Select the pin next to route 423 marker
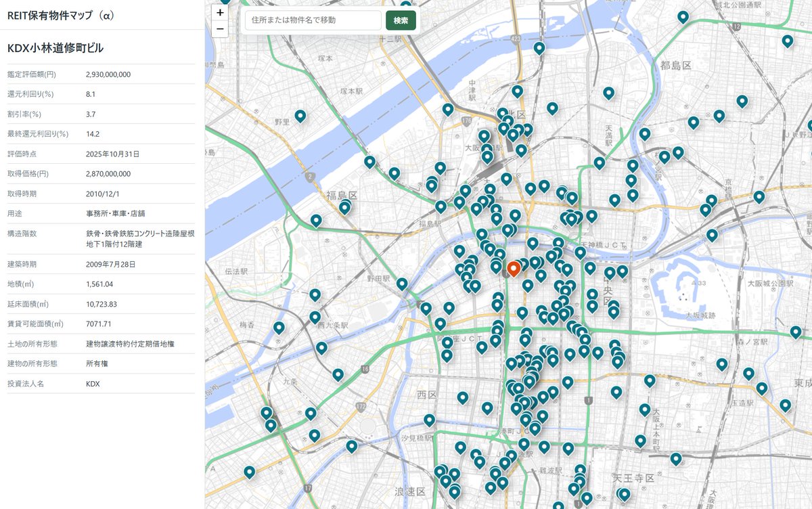812x509 pixels. 539,49
